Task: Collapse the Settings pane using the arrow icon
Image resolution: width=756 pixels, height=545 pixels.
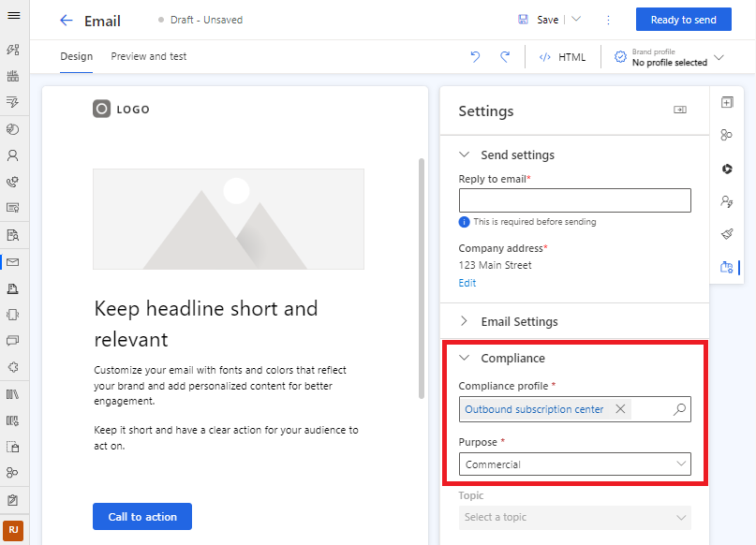Action: (680, 110)
